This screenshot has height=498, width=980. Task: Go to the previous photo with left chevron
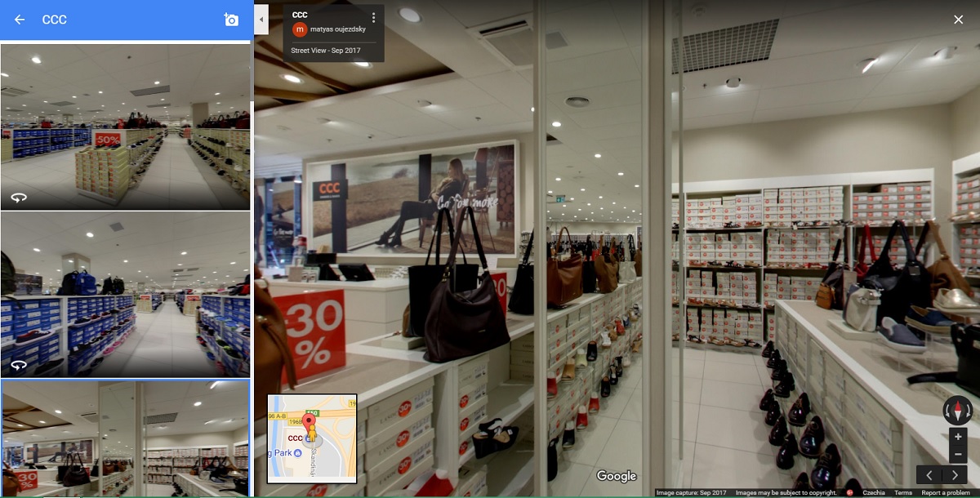click(929, 474)
